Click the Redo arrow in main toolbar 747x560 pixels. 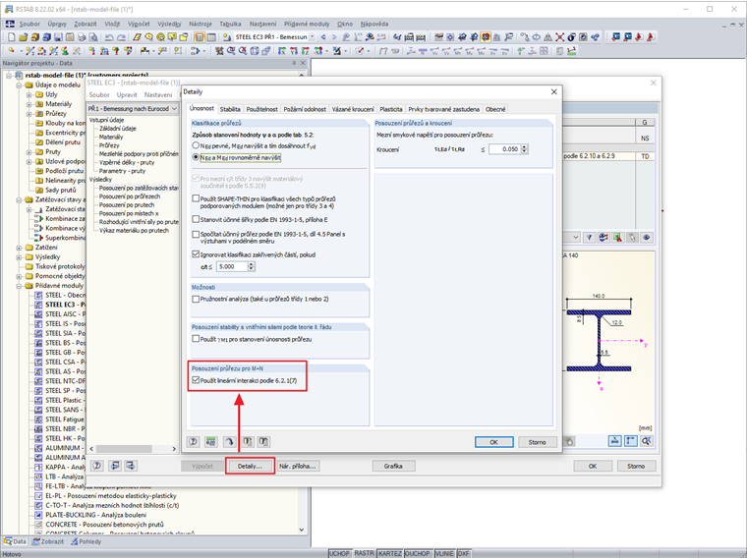[x=122, y=37]
